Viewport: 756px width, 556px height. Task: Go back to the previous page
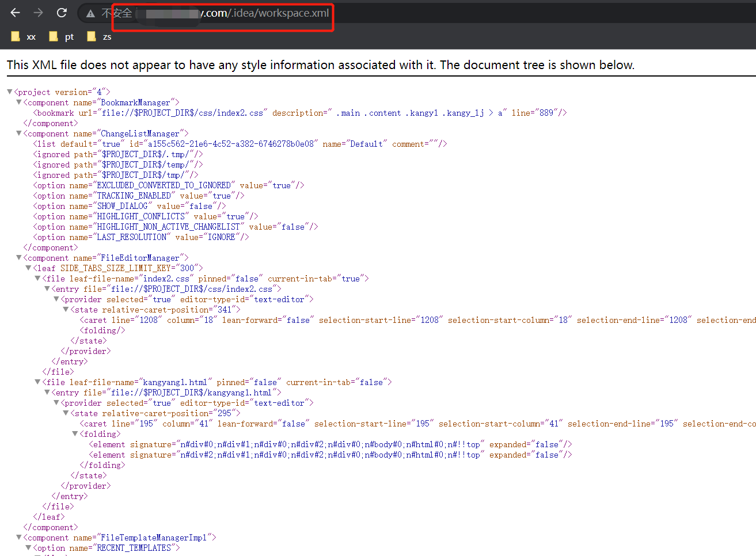[16, 13]
